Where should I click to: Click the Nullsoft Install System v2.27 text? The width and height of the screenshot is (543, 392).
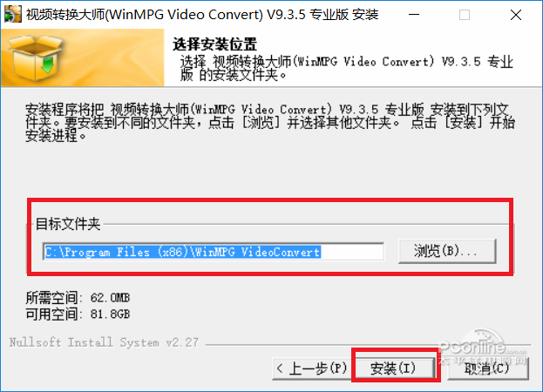click(x=104, y=342)
